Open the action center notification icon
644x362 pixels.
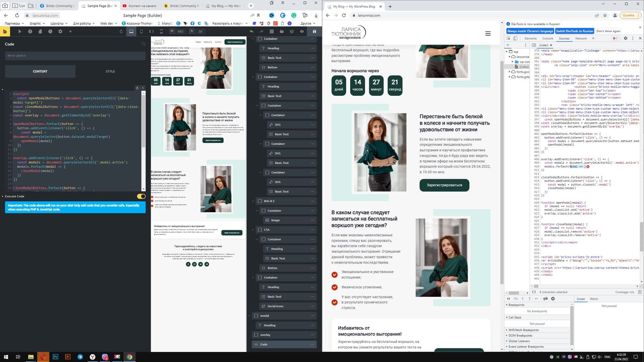pos(635,357)
